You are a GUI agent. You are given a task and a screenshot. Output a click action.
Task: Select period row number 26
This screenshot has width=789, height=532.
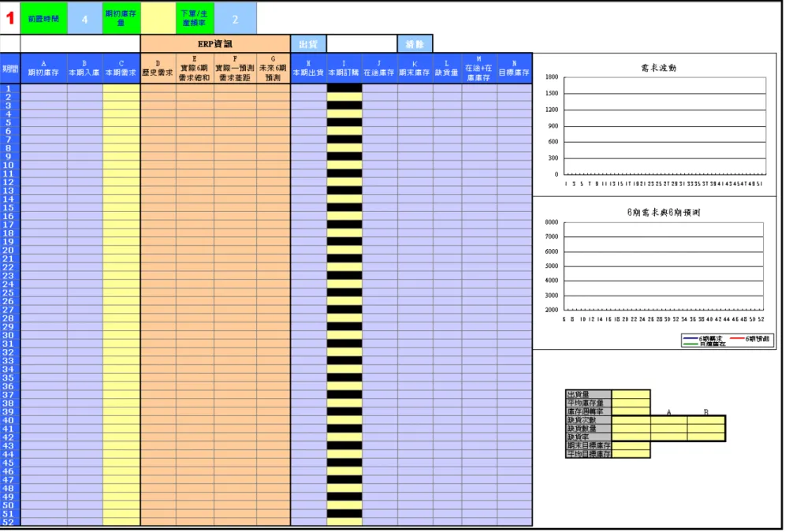9,301
